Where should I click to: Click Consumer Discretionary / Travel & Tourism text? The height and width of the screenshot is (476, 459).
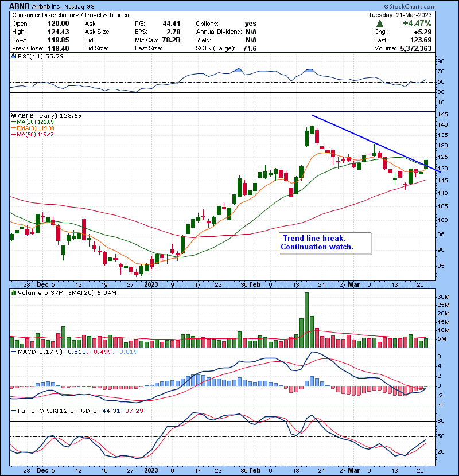71,15
